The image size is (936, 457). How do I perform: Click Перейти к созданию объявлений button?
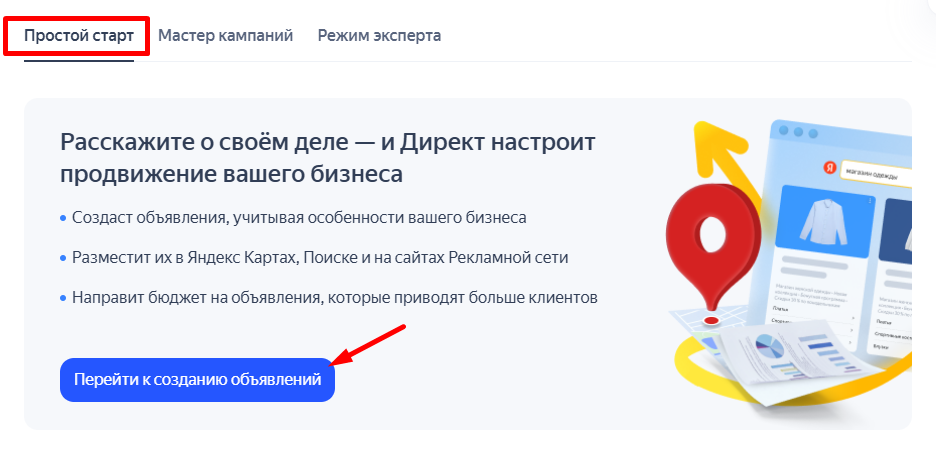click(x=197, y=380)
